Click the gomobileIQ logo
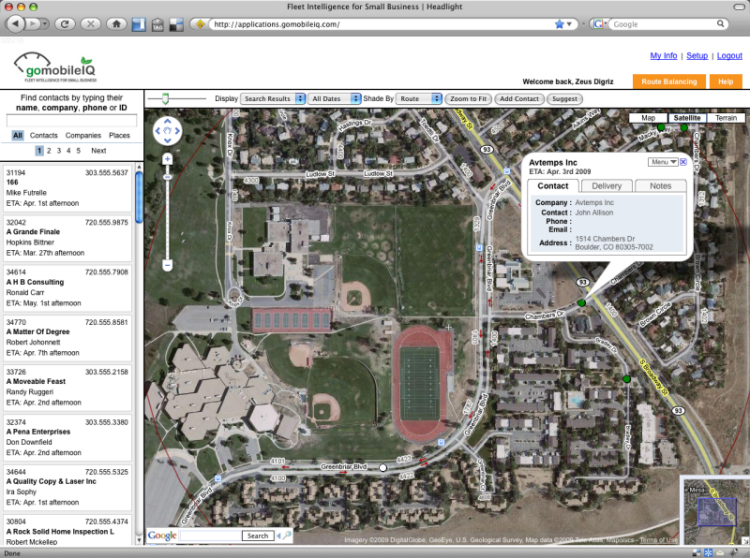 (x=54, y=67)
